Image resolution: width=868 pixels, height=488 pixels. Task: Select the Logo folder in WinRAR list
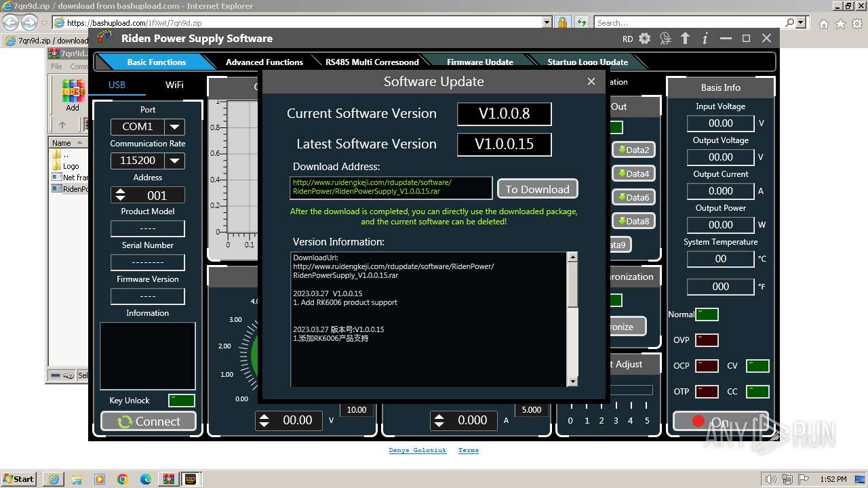[x=66, y=166]
